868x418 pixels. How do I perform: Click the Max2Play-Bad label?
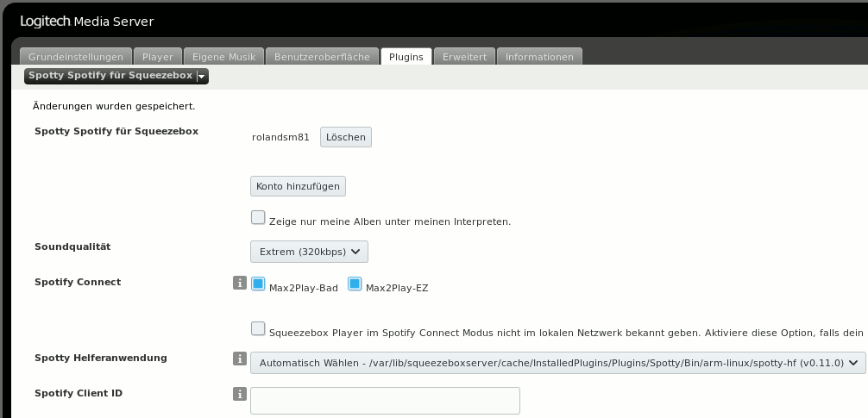pyautogui.click(x=304, y=288)
